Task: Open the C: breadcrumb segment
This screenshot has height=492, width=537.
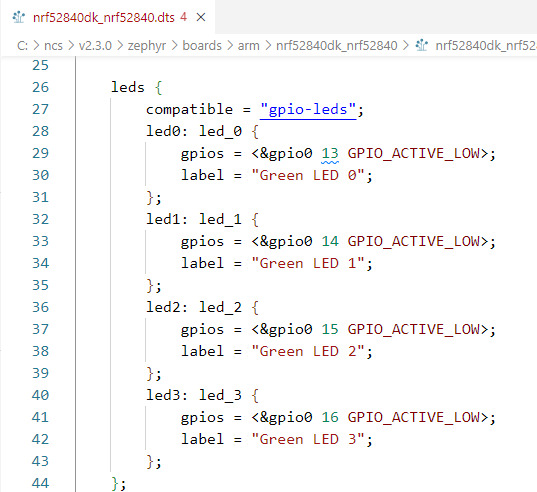Action: [22, 46]
